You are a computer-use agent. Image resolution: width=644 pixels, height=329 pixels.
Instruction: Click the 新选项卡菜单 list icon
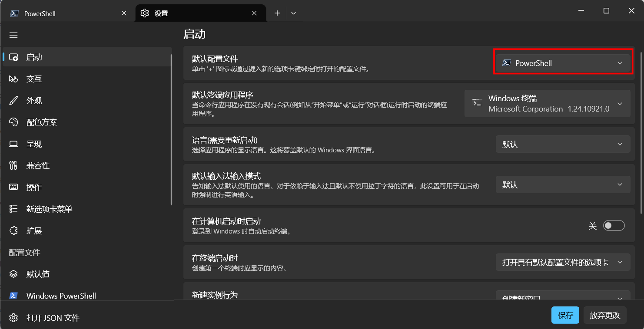coord(13,209)
